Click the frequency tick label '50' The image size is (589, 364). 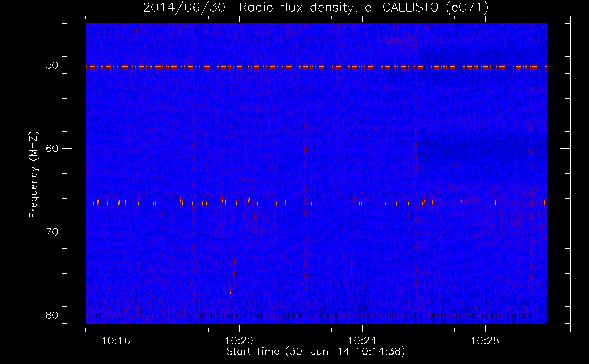(52, 66)
